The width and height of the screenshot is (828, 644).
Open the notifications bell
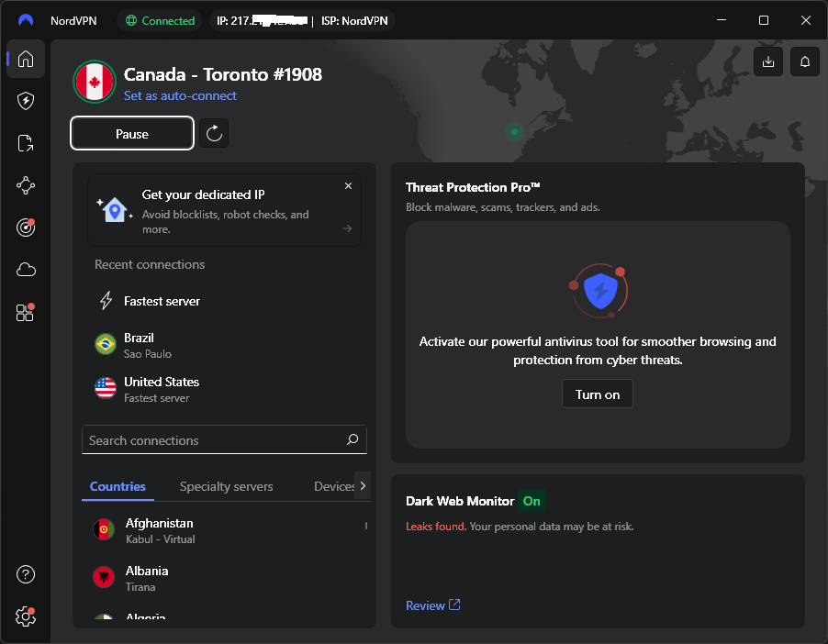click(805, 61)
